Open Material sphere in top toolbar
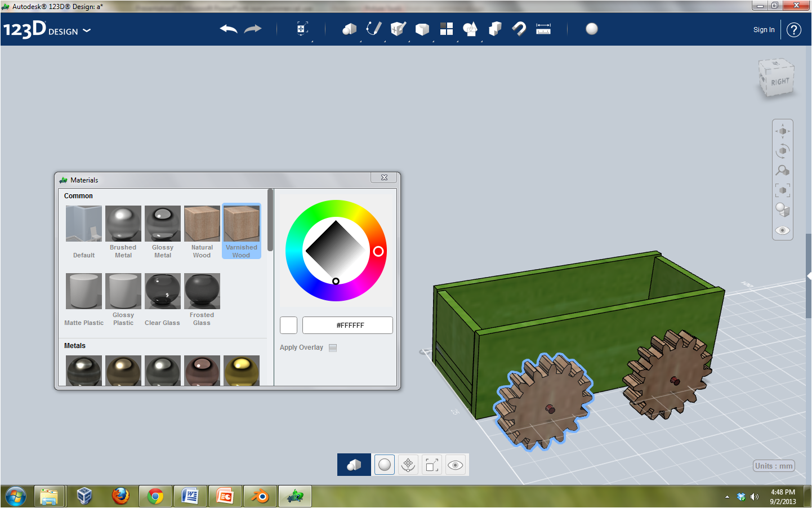The height and width of the screenshot is (508, 812). click(x=592, y=29)
